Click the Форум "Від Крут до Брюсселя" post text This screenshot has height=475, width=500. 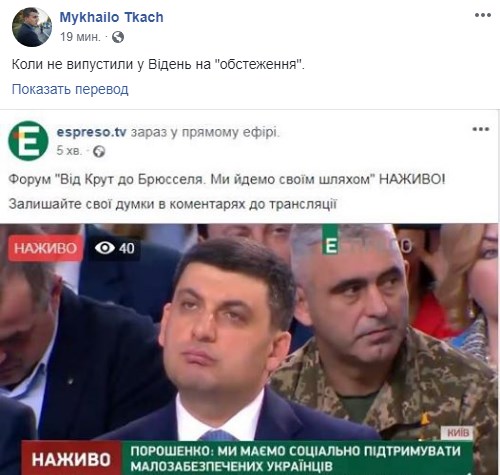pyautogui.click(x=227, y=179)
